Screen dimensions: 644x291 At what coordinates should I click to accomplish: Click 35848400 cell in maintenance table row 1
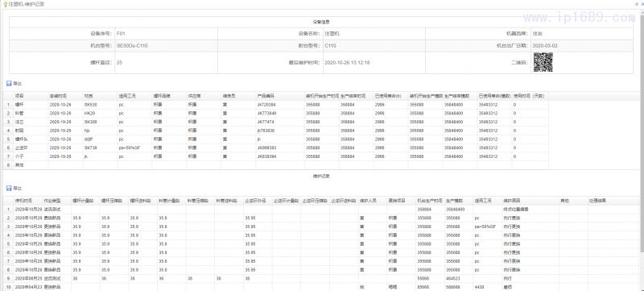(x=455, y=210)
